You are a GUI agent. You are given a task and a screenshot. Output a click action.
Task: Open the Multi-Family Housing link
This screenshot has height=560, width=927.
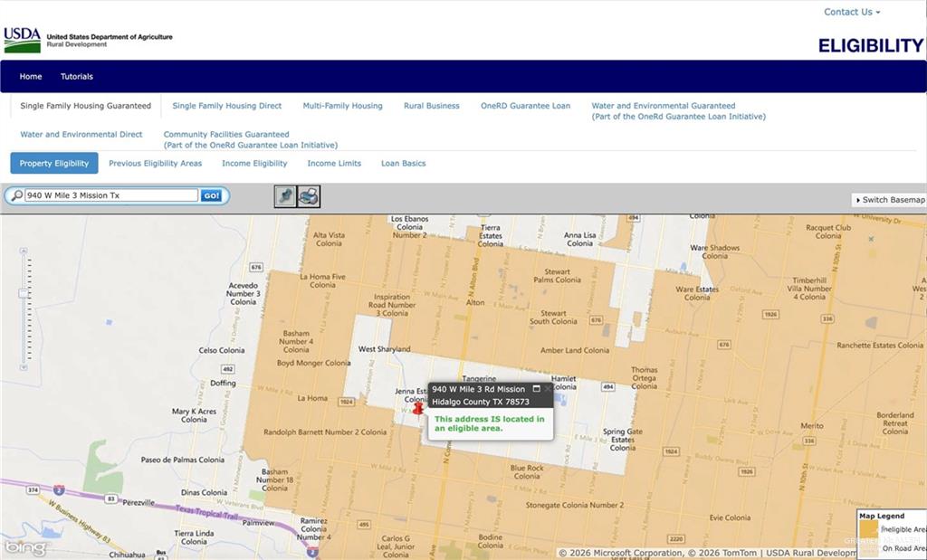pyautogui.click(x=342, y=106)
